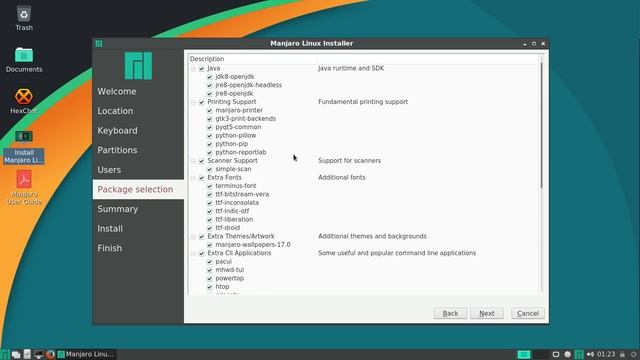The image size is (640, 360).
Task: Select manjaro-wallpapers-17.0 row
Action: (x=253, y=244)
